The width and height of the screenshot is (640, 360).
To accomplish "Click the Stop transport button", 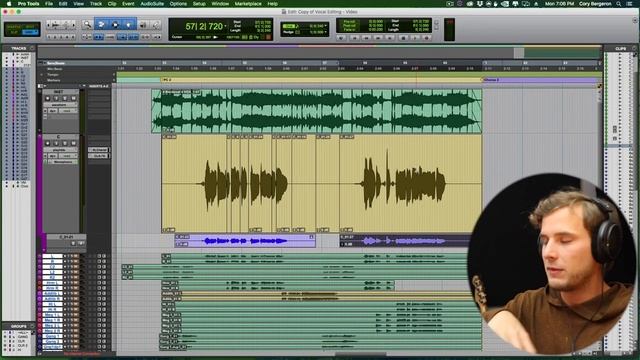I will 403,38.
